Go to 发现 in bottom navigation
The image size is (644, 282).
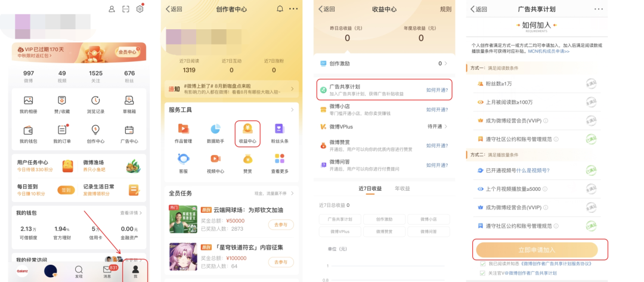pyautogui.click(x=79, y=271)
